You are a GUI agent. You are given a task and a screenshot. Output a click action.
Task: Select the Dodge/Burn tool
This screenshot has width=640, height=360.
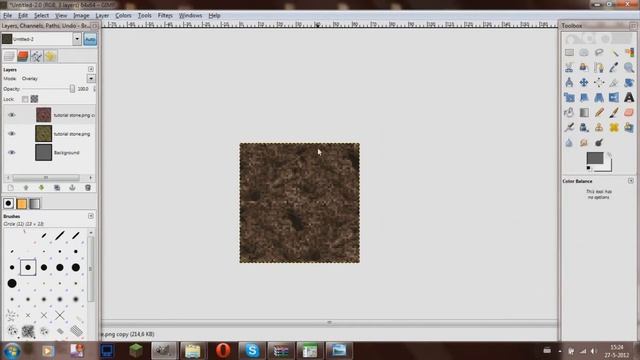coord(599,142)
